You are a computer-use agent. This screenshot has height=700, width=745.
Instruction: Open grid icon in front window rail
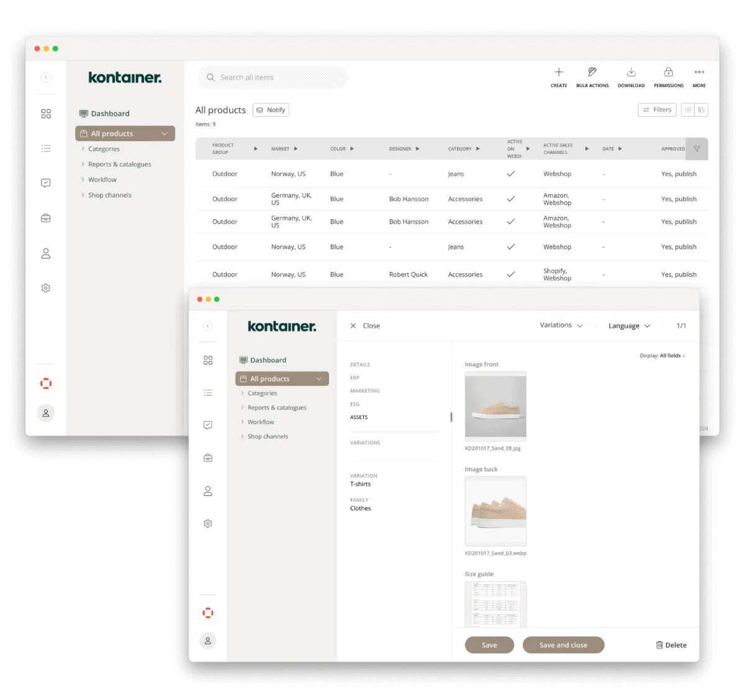pos(208,360)
